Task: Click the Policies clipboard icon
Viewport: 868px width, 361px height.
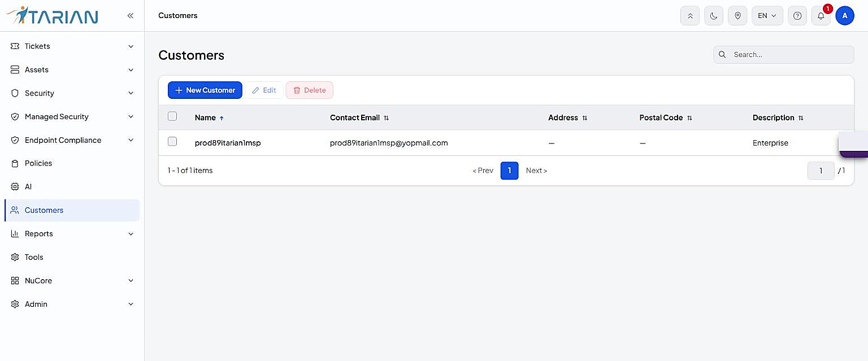Action: [15, 163]
